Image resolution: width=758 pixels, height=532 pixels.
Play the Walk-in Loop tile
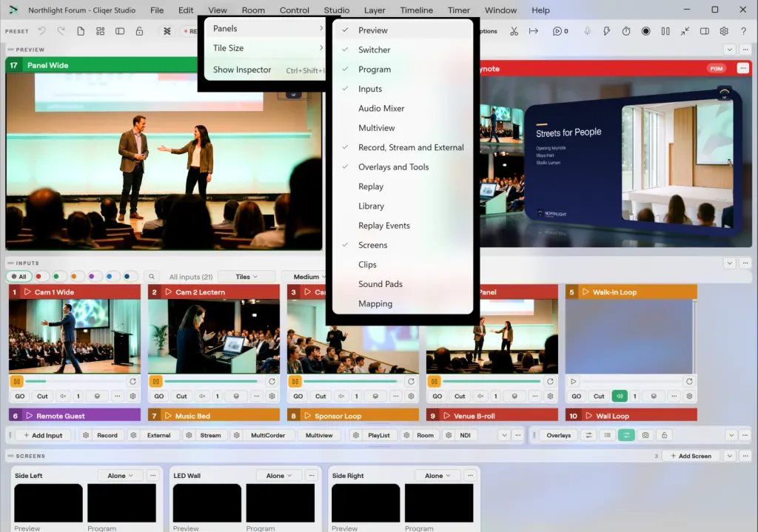(x=574, y=381)
